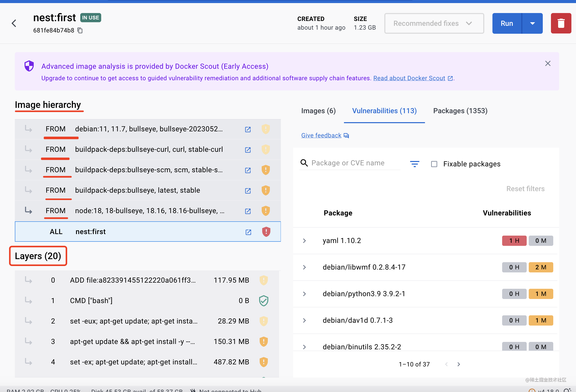The width and height of the screenshot is (576, 392).
Task: Open the Recommended fixes dropdown
Action: pyautogui.click(x=434, y=23)
